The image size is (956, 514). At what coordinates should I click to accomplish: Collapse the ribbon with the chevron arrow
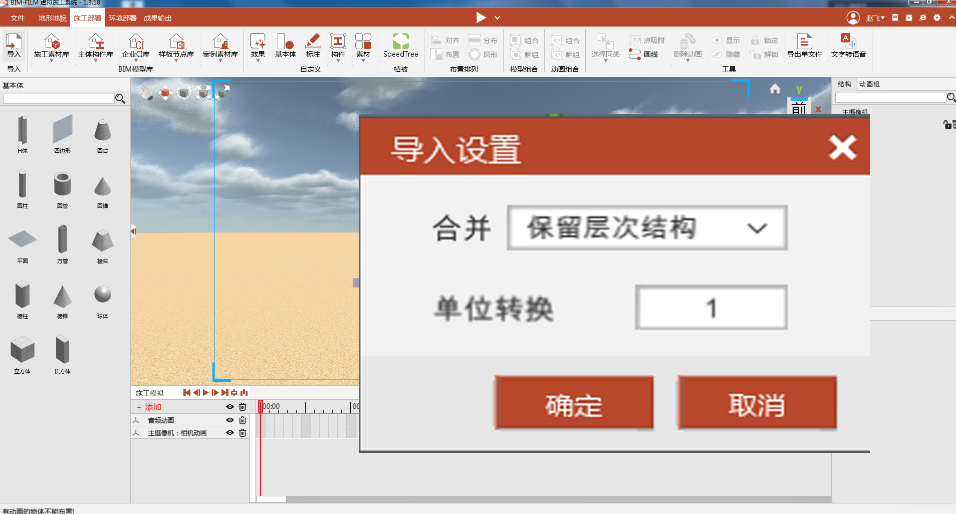(x=951, y=18)
